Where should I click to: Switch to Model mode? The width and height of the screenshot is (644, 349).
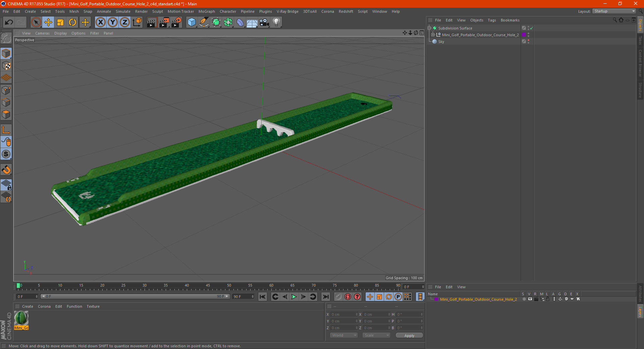point(6,53)
